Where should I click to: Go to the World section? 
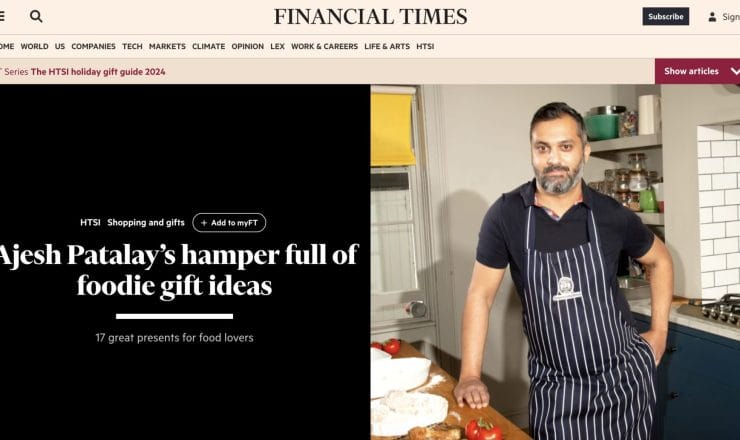pyautogui.click(x=34, y=46)
